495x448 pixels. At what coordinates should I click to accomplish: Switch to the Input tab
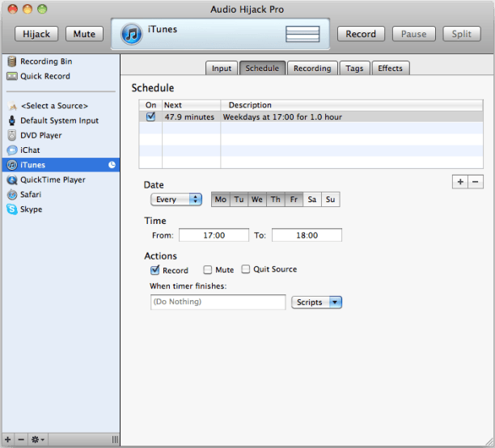222,68
